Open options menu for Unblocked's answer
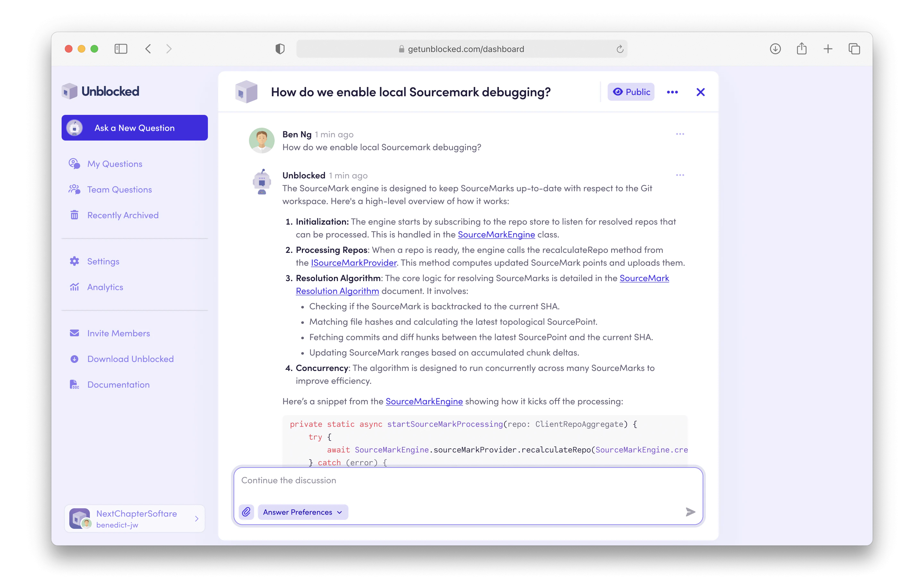The width and height of the screenshot is (924, 584). coord(680,175)
